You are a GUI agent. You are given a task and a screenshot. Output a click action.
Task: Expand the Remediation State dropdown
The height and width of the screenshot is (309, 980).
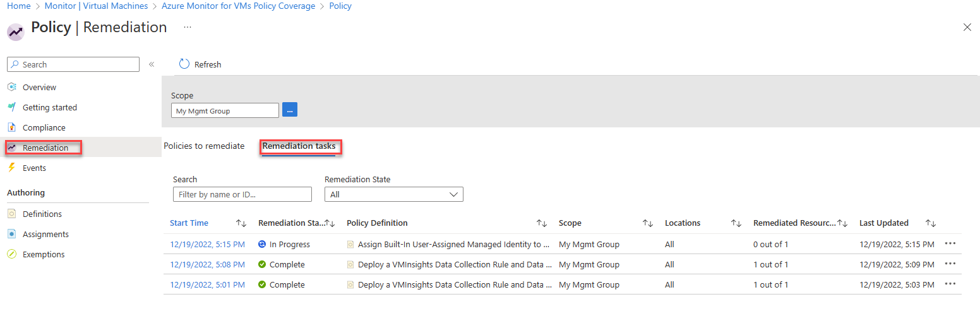click(x=393, y=194)
